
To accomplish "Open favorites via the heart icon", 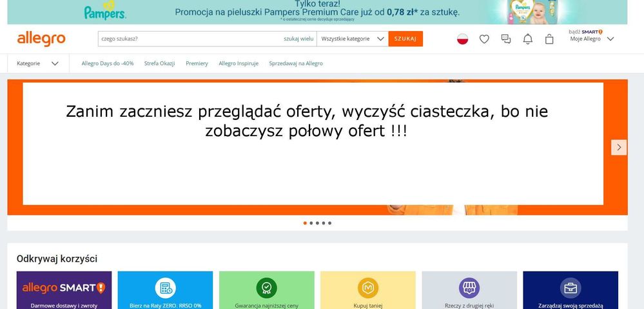I will click(x=484, y=39).
